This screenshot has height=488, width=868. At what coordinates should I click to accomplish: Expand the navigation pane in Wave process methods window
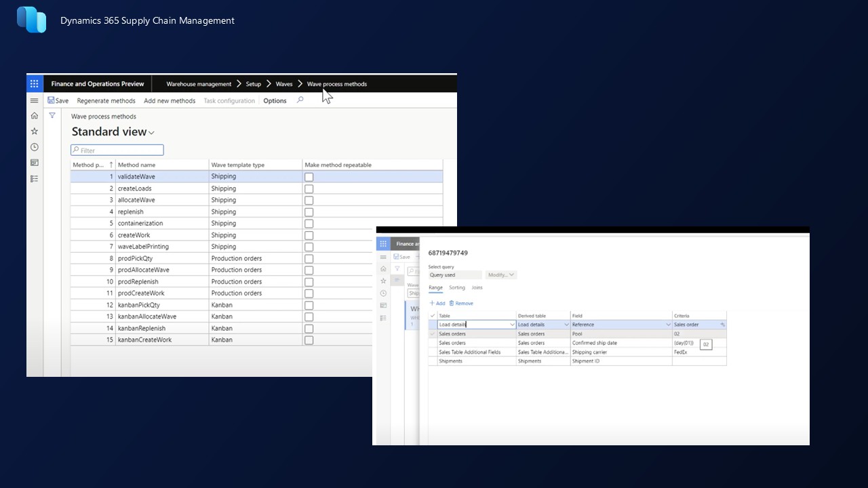(35, 100)
